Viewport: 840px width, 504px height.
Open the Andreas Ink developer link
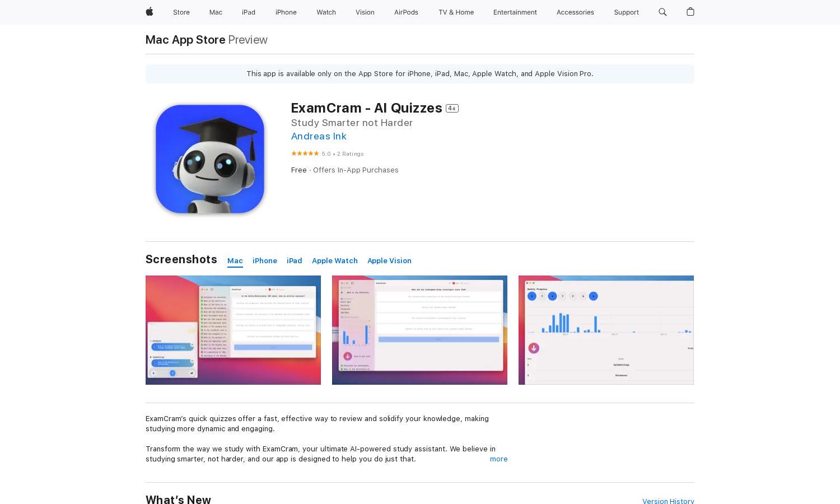319,136
